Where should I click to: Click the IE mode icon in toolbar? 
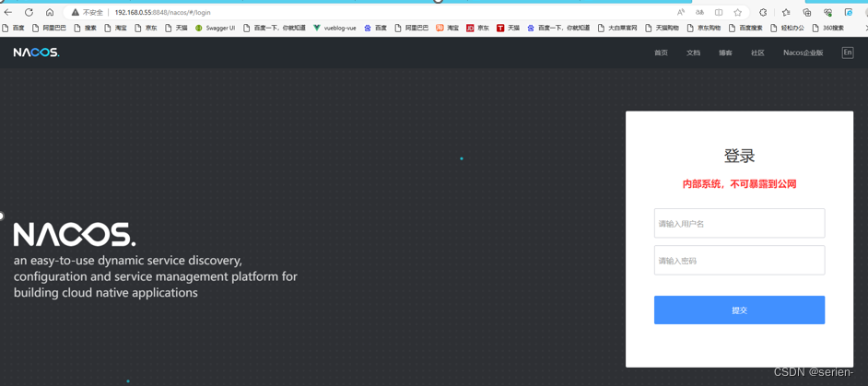848,12
